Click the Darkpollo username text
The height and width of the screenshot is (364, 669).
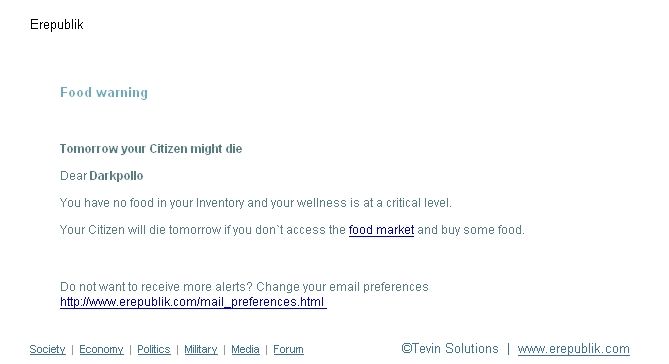point(116,175)
